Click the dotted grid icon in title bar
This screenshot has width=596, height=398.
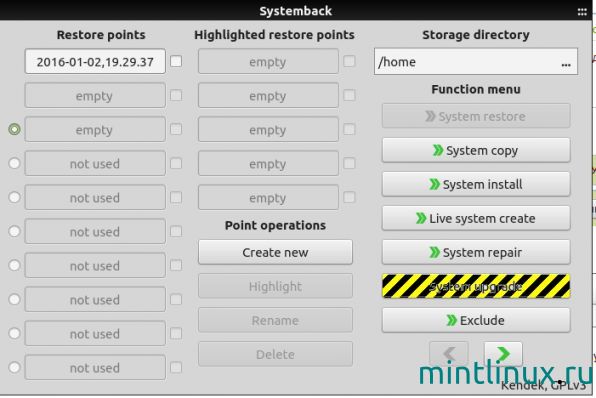coord(582,12)
